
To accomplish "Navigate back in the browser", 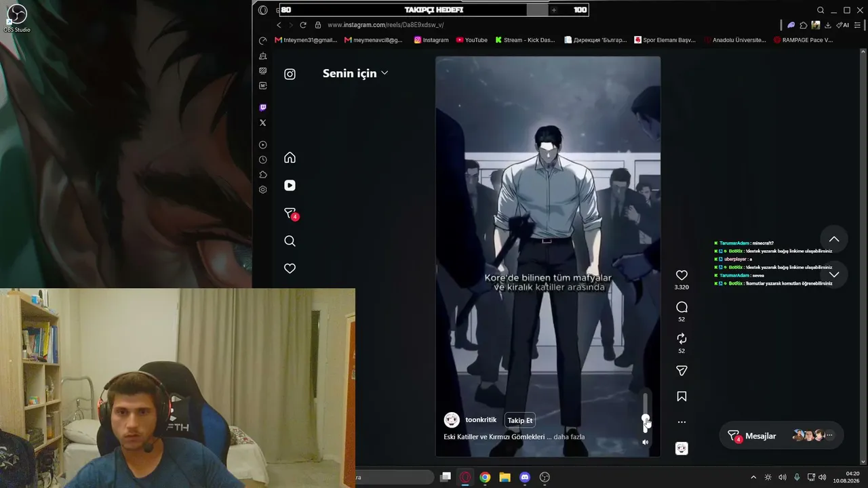I will pyautogui.click(x=279, y=25).
